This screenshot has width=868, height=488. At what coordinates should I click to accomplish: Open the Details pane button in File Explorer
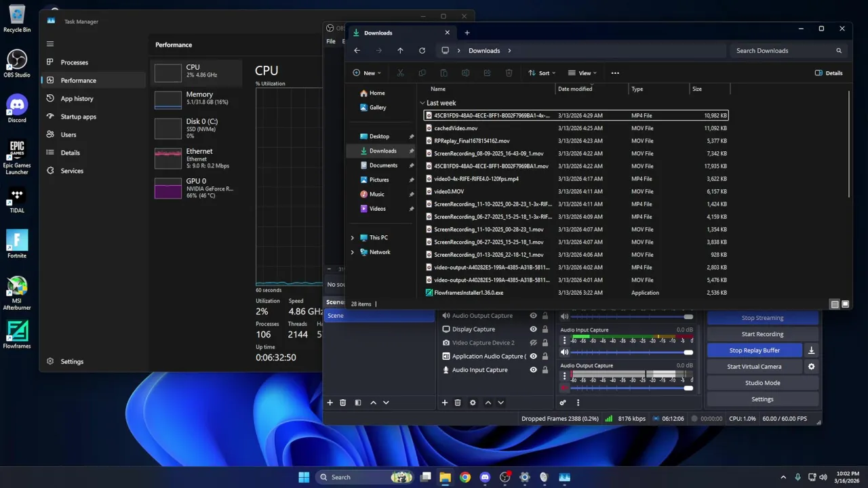pos(829,73)
